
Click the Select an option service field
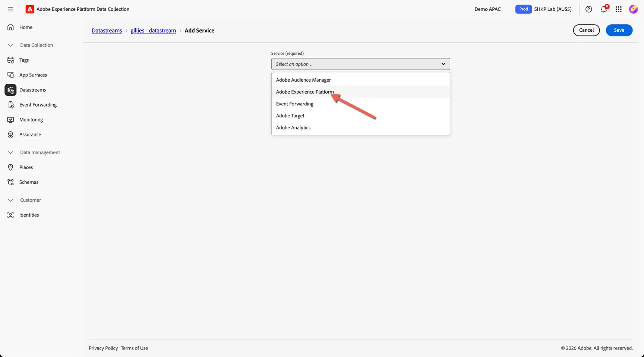360,64
